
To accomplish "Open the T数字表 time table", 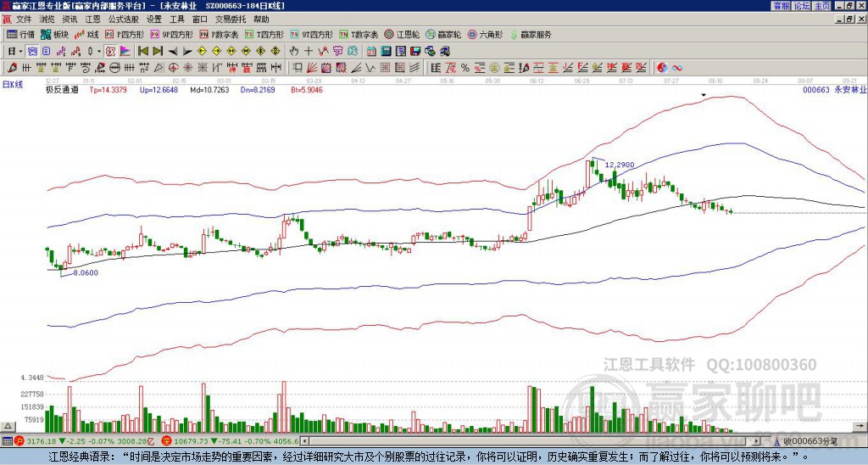I will pos(359,34).
